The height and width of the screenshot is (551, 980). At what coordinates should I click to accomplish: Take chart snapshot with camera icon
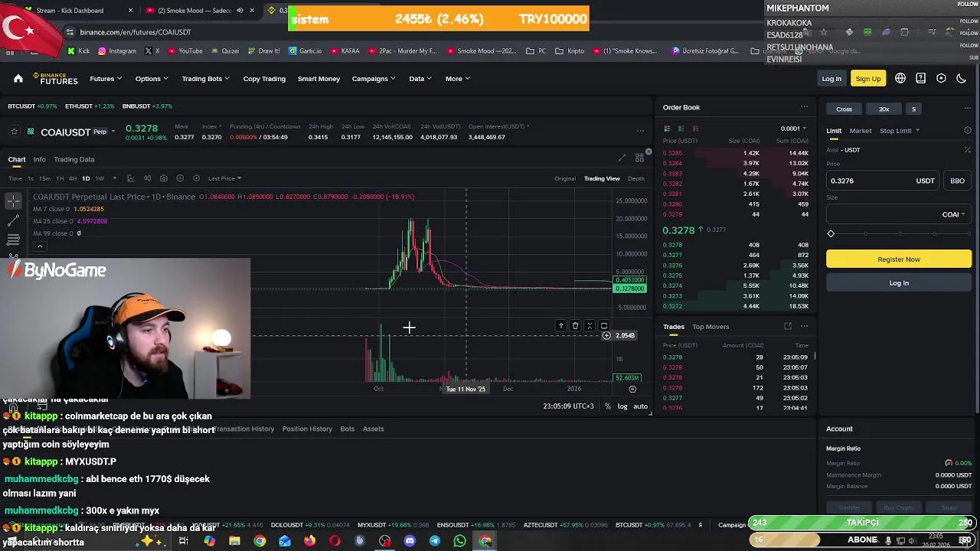[163, 178]
